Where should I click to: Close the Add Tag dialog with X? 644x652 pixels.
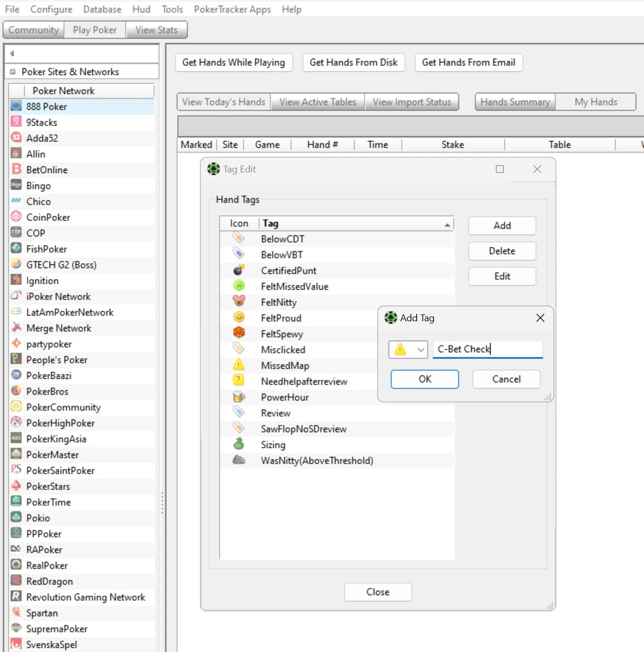click(x=540, y=318)
